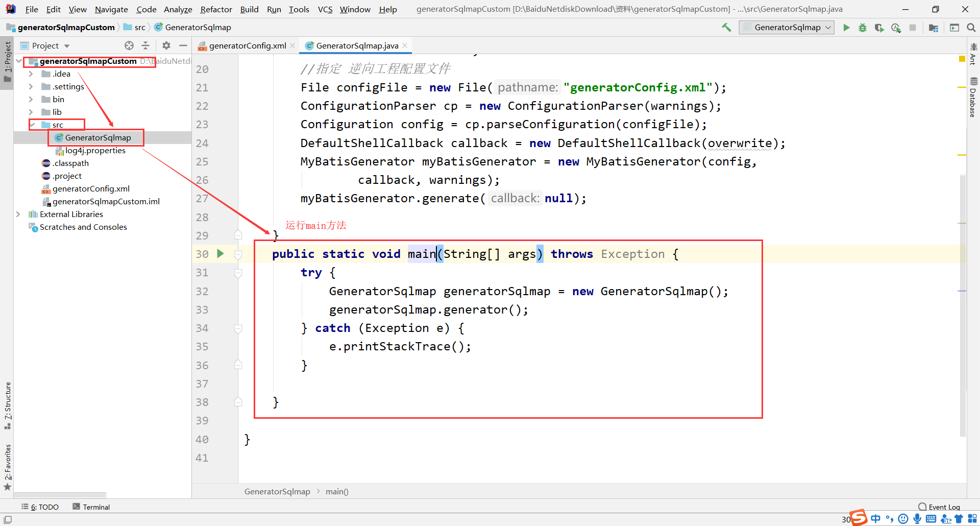980x526 pixels.
Task: Click the locate/scroll from source target icon
Action: coord(129,45)
